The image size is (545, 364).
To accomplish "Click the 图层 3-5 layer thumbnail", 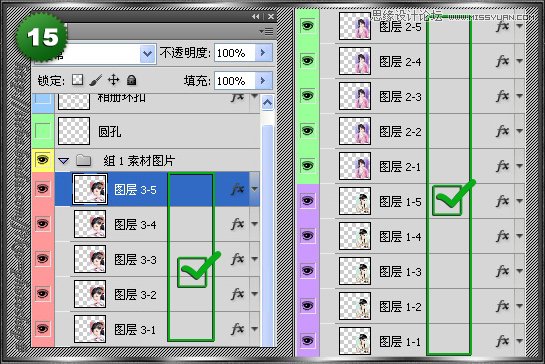I will 90,189.
